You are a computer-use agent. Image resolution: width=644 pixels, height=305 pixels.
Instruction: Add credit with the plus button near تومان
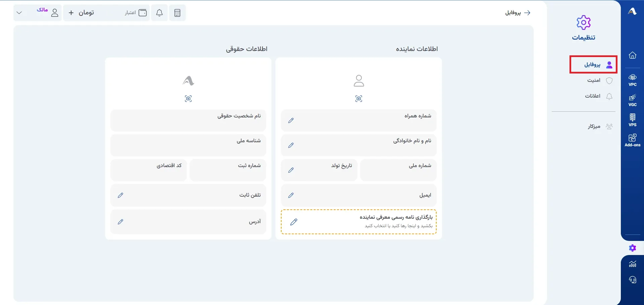[x=71, y=13]
